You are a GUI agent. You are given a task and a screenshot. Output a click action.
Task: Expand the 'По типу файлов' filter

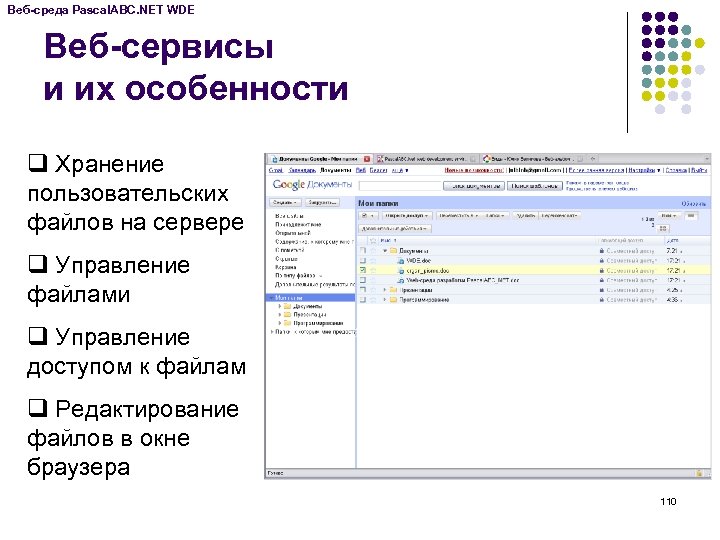(x=298, y=276)
